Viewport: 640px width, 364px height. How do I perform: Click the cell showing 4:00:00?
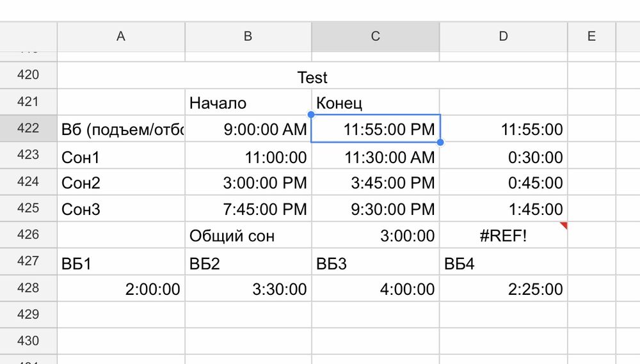click(375, 290)
